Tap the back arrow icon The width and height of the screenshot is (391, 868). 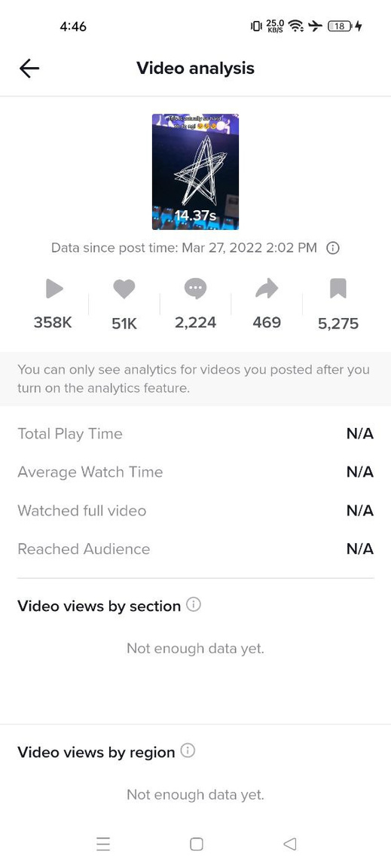[29, 68]
